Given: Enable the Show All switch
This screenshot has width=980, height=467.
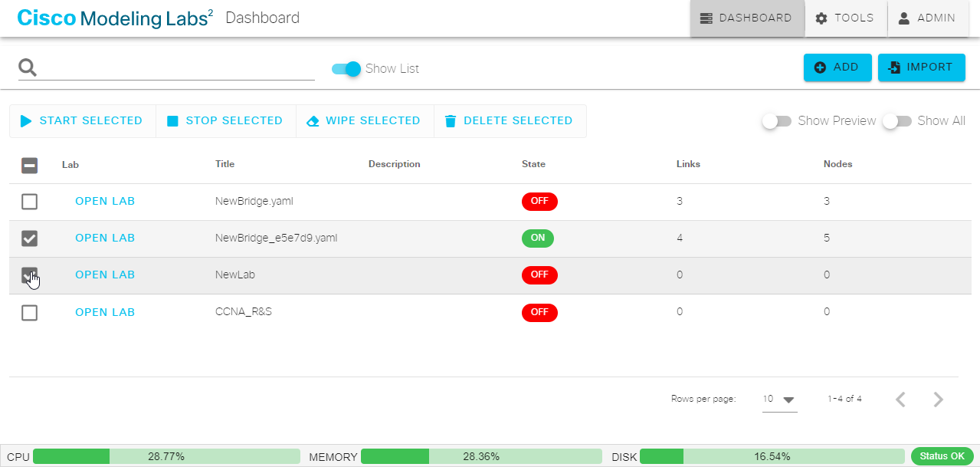Looking at the screenshot, I should [897, 121].
